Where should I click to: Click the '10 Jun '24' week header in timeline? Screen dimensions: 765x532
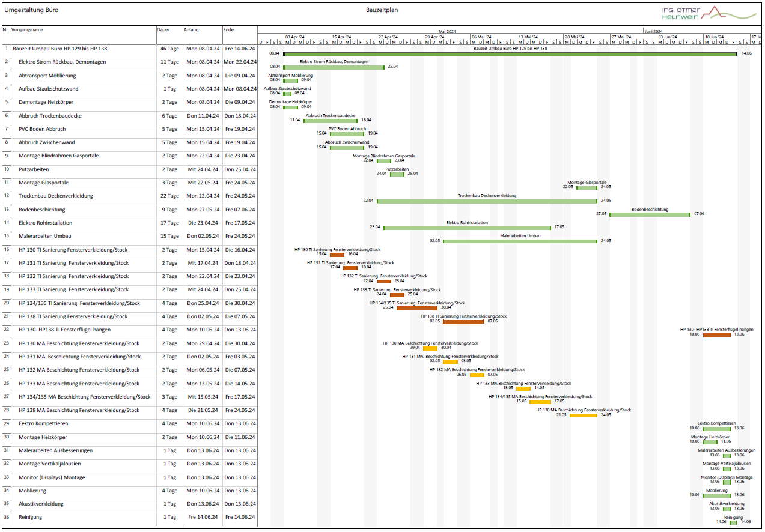(715, 36)
